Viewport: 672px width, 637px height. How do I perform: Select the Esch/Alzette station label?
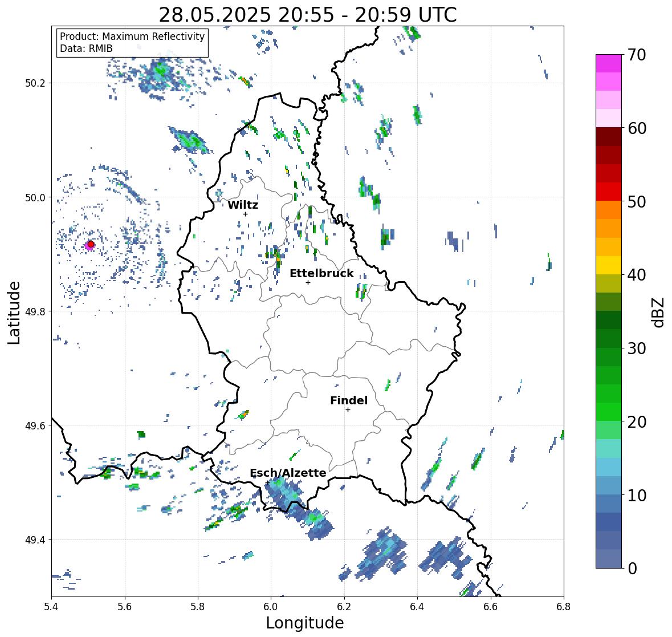point(288,473)
